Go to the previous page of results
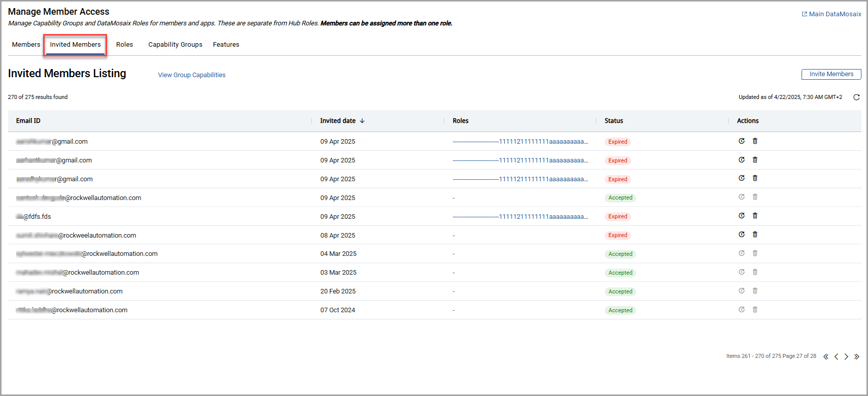Viewport: 868px width, 396px height. click(836, 357)
